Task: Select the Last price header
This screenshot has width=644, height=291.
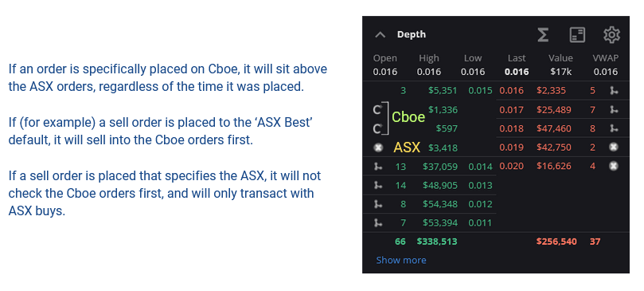Action: 517,58
